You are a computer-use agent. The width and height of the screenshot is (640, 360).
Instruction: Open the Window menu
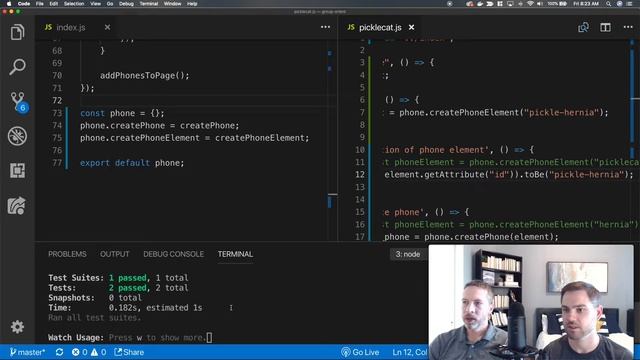[172, 4]
